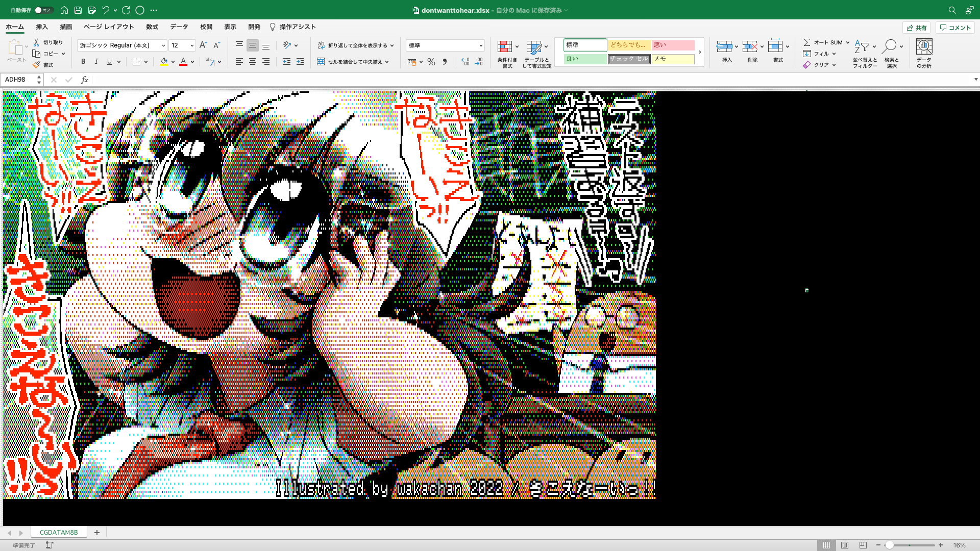Align text to top of cell
980x551 pixels.
[x=239, y=45]
